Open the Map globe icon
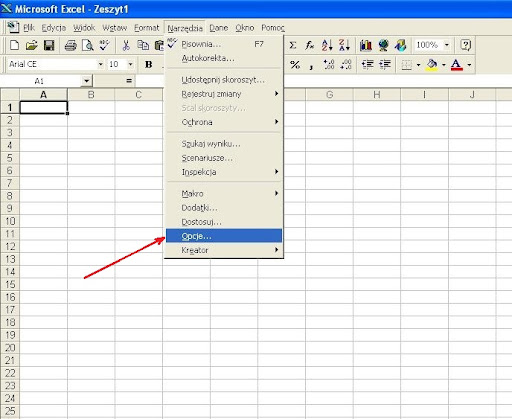 pos(383,45)
